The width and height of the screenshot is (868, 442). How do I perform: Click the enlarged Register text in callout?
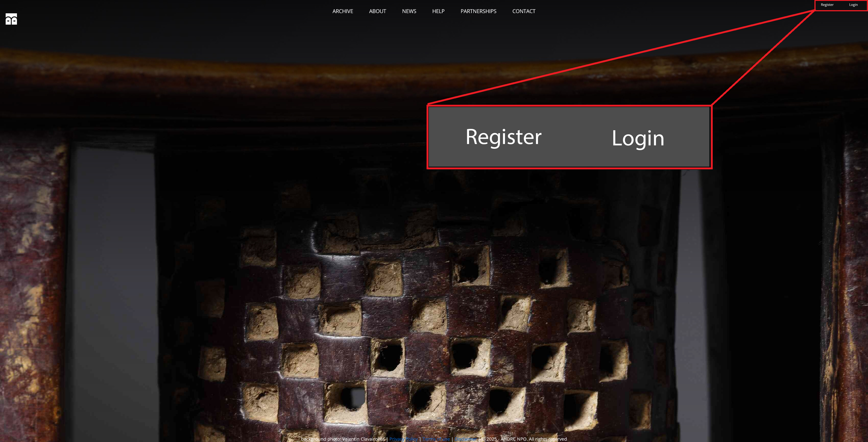click(503, 137)
